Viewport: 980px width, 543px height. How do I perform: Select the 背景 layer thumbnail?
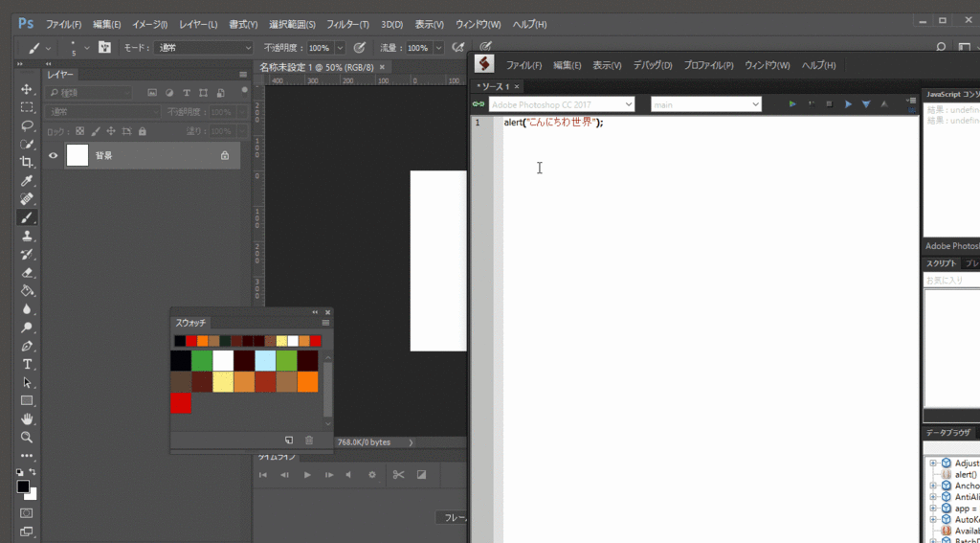[78, 155]
